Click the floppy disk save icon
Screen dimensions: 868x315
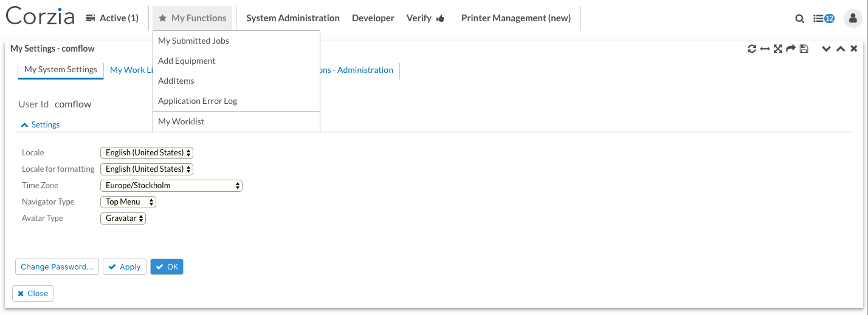pyautogui.click(x=804, y=49)
